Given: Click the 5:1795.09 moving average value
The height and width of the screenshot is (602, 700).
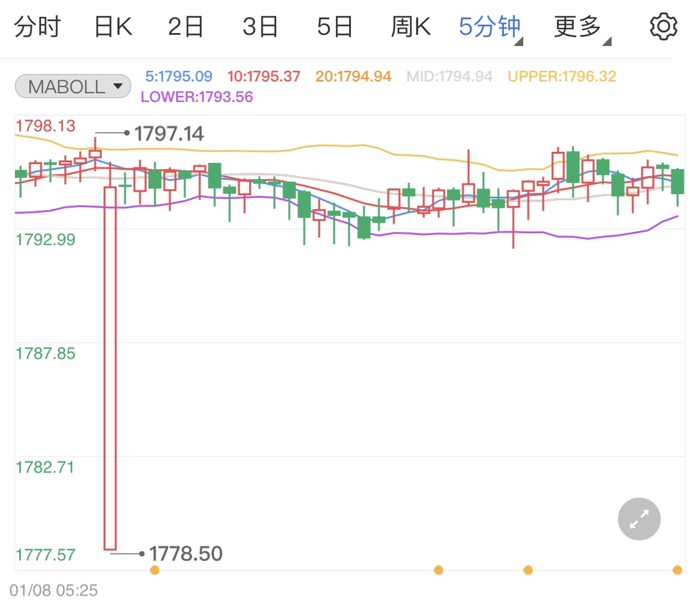Looking at the screenshot, I should coord(179,76).
